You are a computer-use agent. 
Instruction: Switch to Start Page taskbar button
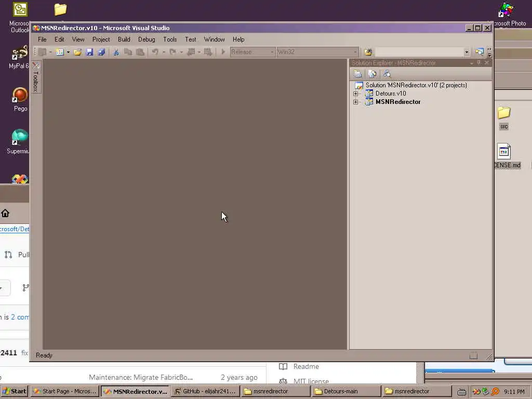(65, 391)
